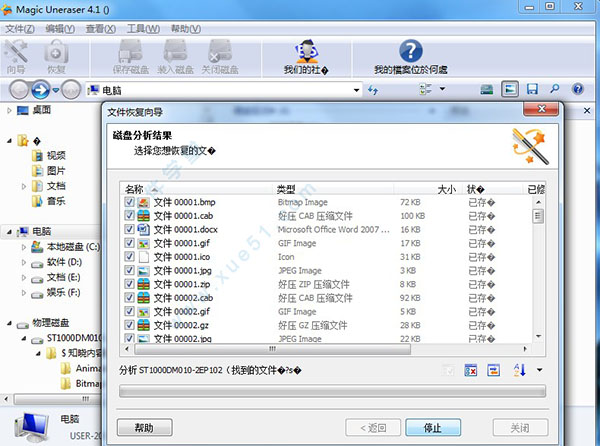Viewport: 600px width, 446px height.
Task: Select 文件 00002.gz row
Action: [x=326, y=325]
